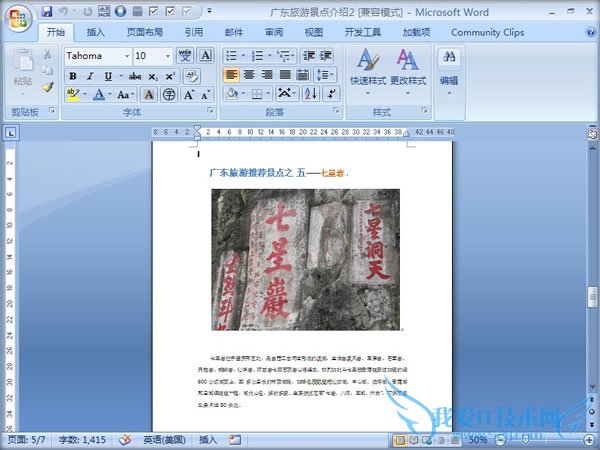Toggle insert/overtype mode (插入) in status bar
600x450 pixels.
[x=208, y=440]
